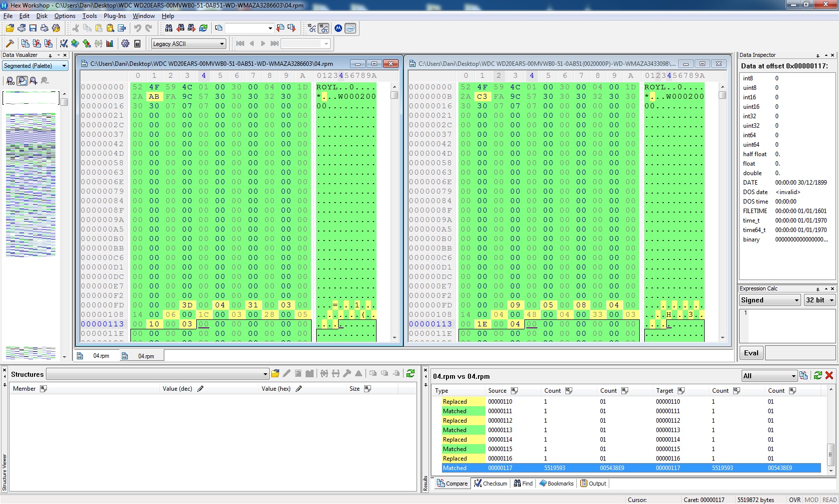The width and height of the screenshot is (839, 504).
Task: Click the red X clear compare results icon
Action: coord(830,375)
